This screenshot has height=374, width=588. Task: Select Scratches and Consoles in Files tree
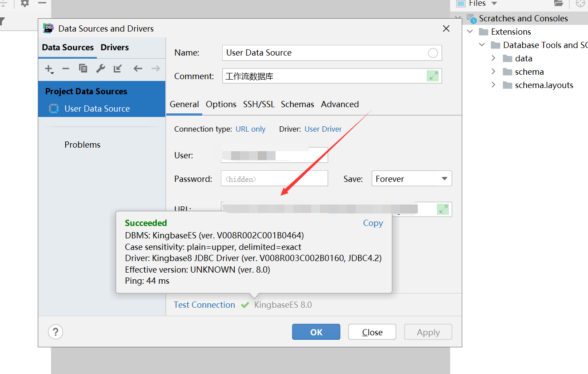[523, 19]
